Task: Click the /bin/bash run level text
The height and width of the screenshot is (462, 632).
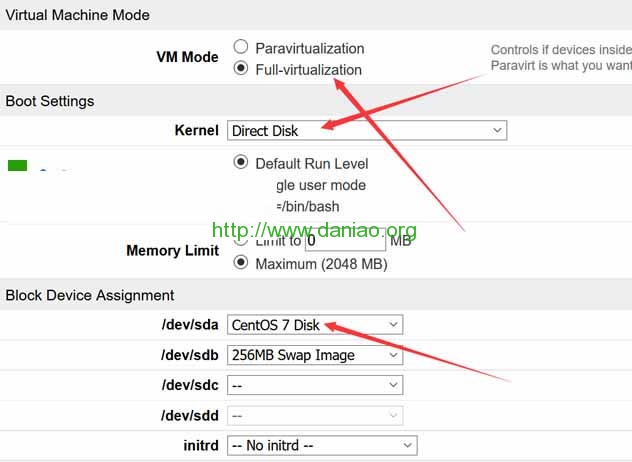Action: [x=308, y=206]
